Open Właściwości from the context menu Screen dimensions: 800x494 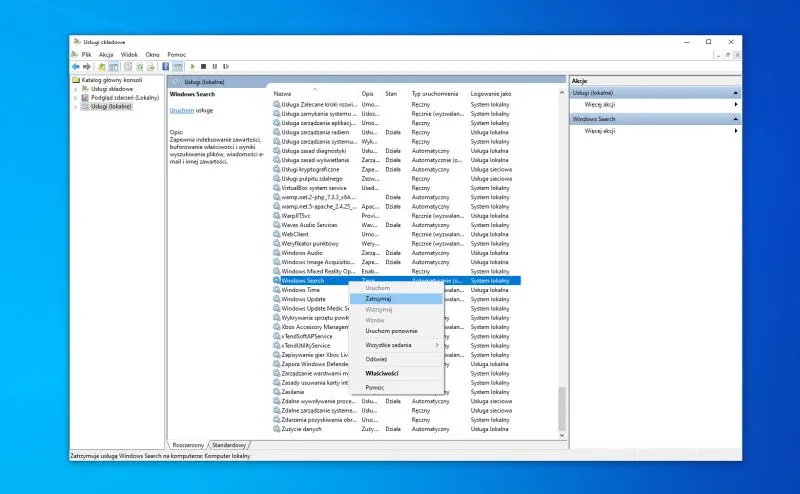point(396,374)
